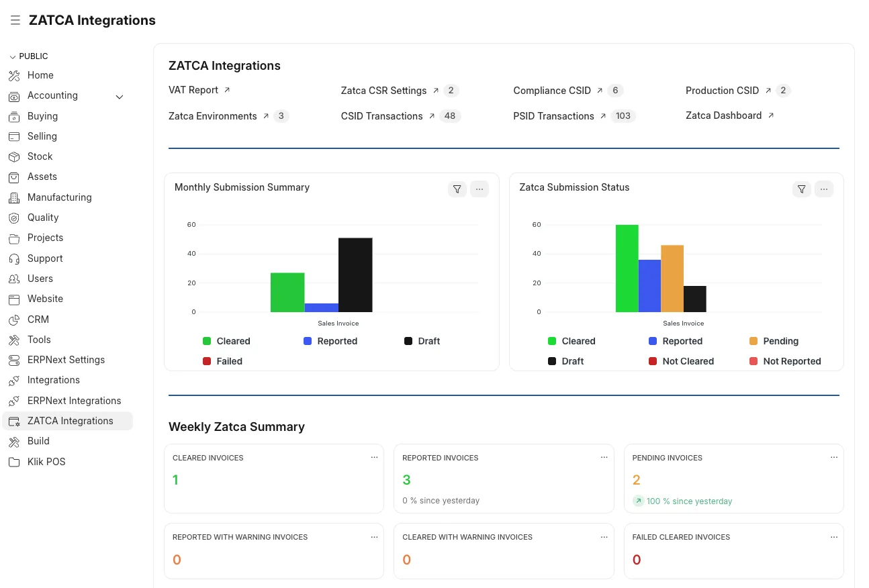869x588 pixels.
Task: Expand the Accounting sidebar submenu chevron
Action: point(120,97)
